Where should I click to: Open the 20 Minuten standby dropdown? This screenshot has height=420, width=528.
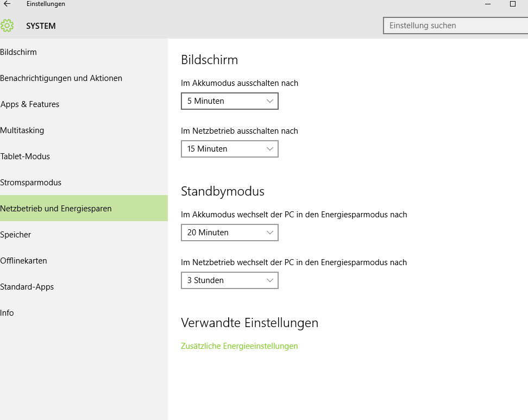click(x=230, y=233)
